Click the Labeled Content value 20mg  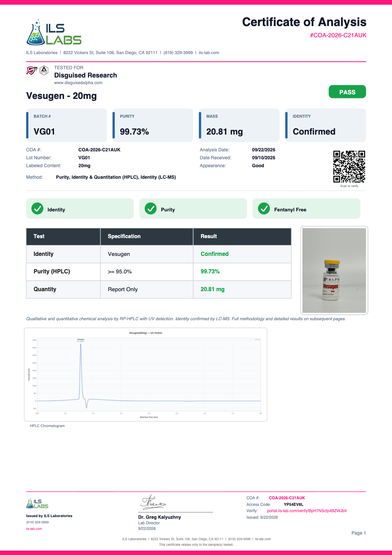pos(84,166)
